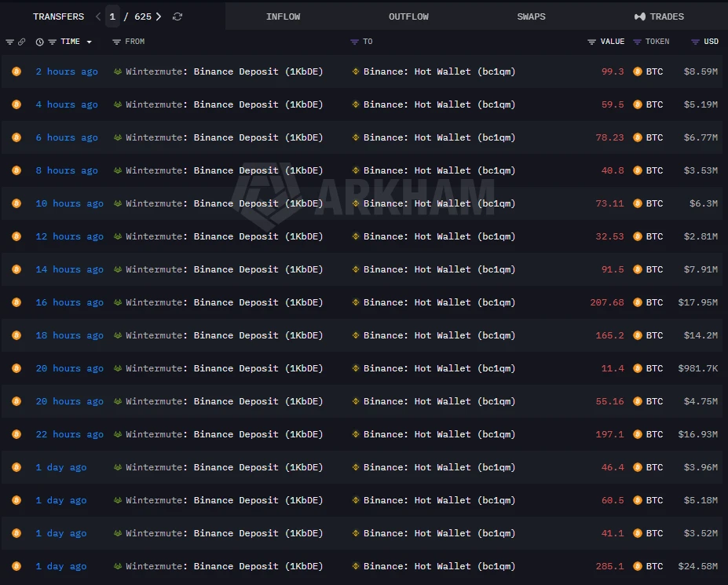Open the '14 hours ago' transaction link
This screenshot has height=585, width=728.
70,269
